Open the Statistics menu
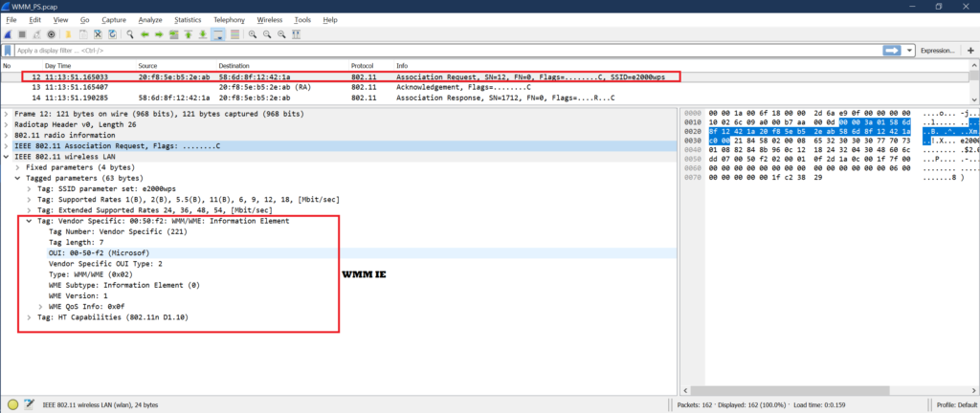The width and height of the screenshot is (980, 413). click(x=188, y=20)
